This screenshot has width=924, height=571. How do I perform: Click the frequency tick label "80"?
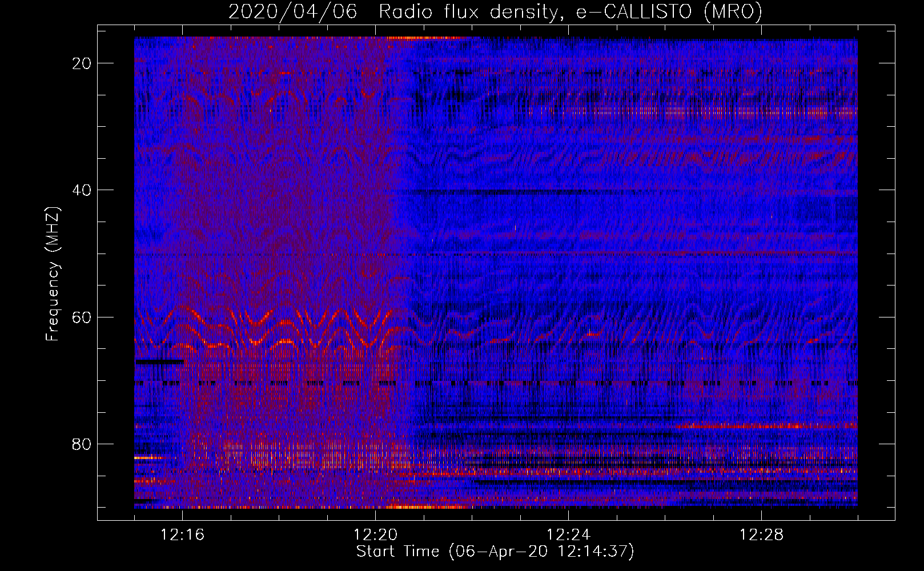point(82,444)
